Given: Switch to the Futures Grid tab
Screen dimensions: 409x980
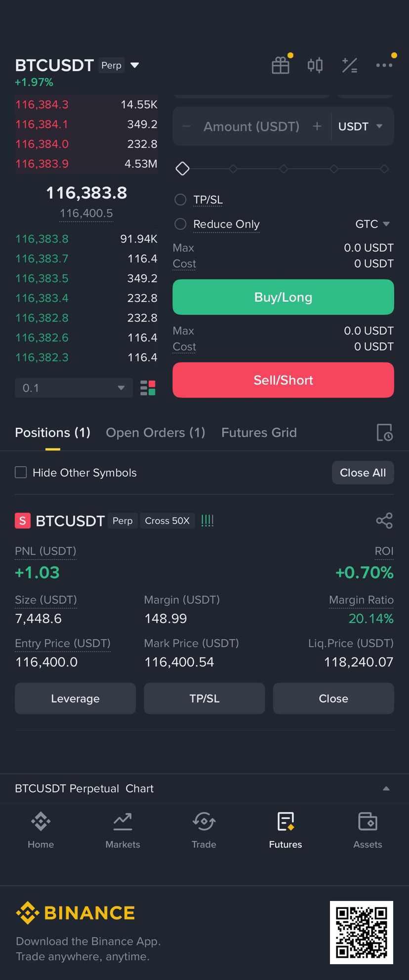Looking at the screenshot, I should tap(259, 433).
